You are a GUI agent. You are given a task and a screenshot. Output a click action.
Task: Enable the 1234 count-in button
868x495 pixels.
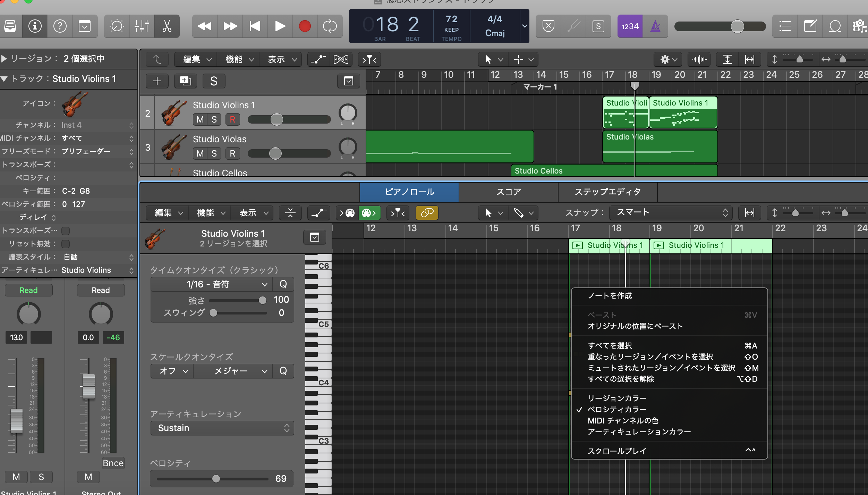(x=630, y=26)
